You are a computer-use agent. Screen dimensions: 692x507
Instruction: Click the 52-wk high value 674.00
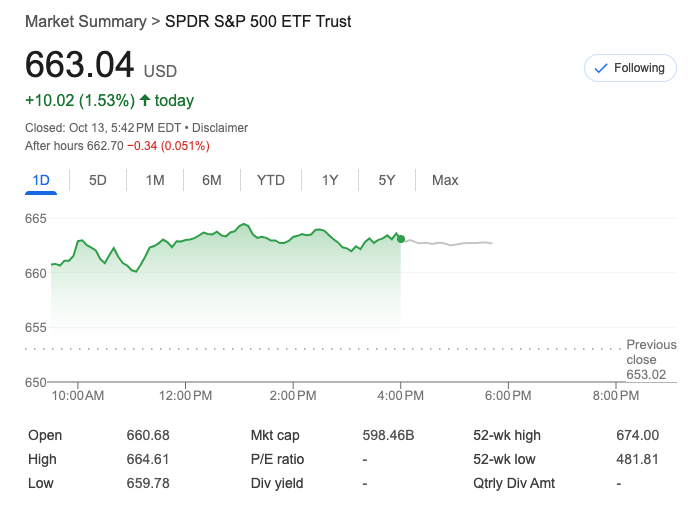coord(638,435)
